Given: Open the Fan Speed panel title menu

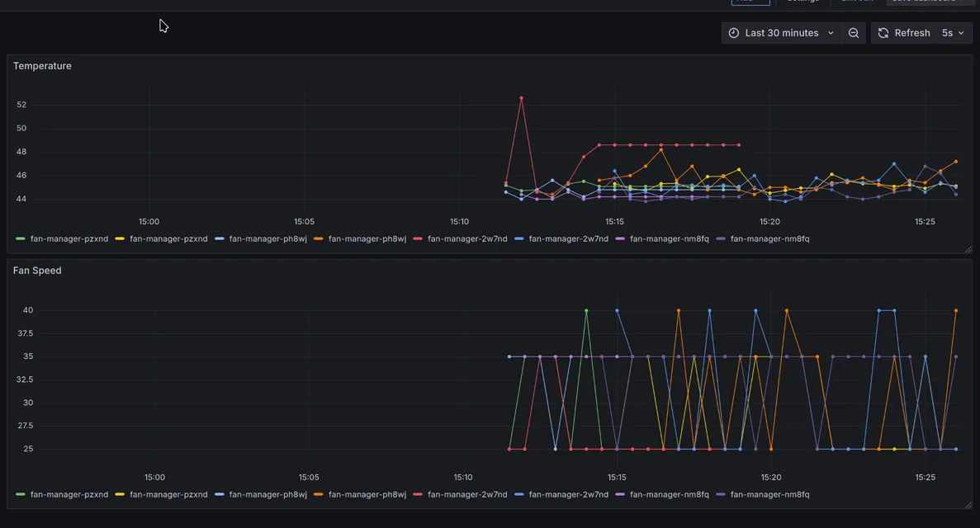Looking at the screenshot, I should pyautogui.click(x=37, y=271).
